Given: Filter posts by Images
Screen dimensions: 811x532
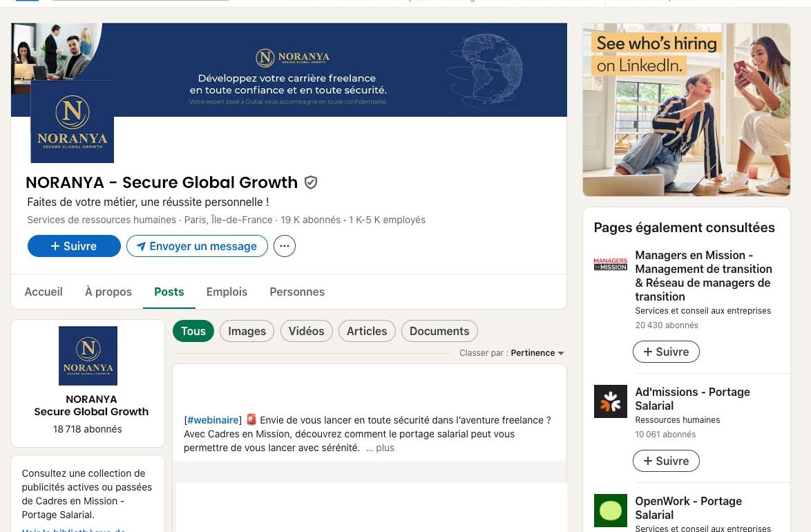Looking at the screenshot, I should [247, 331].
